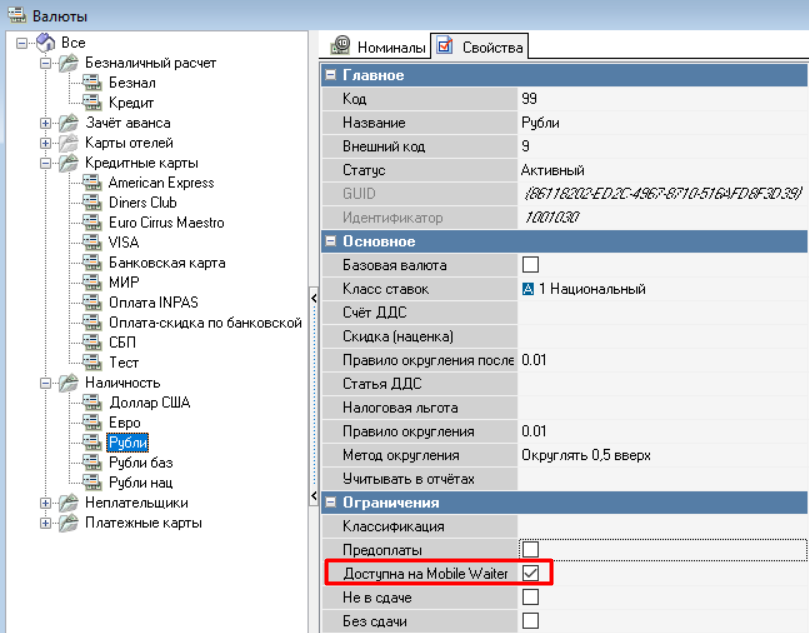Screen dimensions: 809x633
Task: Click the МИР card icon
Action: 92,283
